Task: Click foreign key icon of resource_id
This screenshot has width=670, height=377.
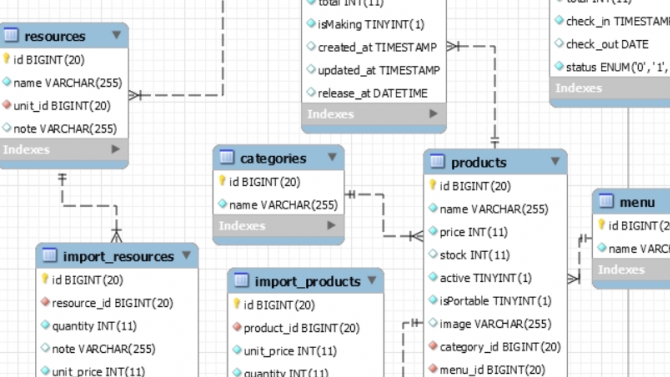Action: (x=45, y=302)
